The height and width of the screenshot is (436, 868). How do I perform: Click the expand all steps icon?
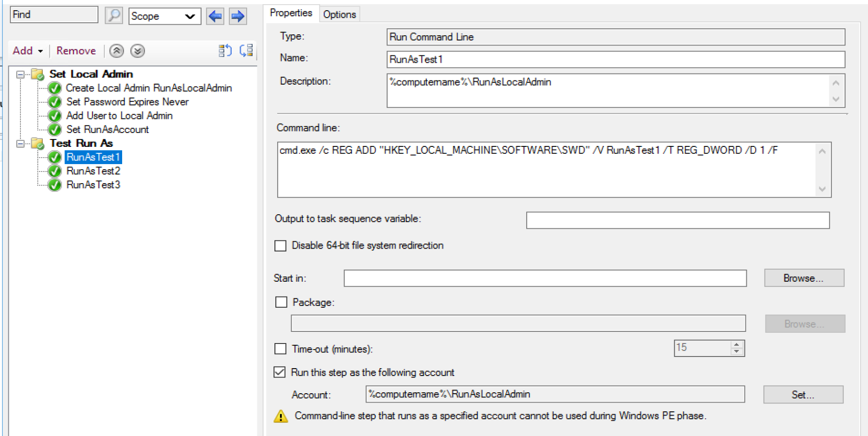(246, 51)
